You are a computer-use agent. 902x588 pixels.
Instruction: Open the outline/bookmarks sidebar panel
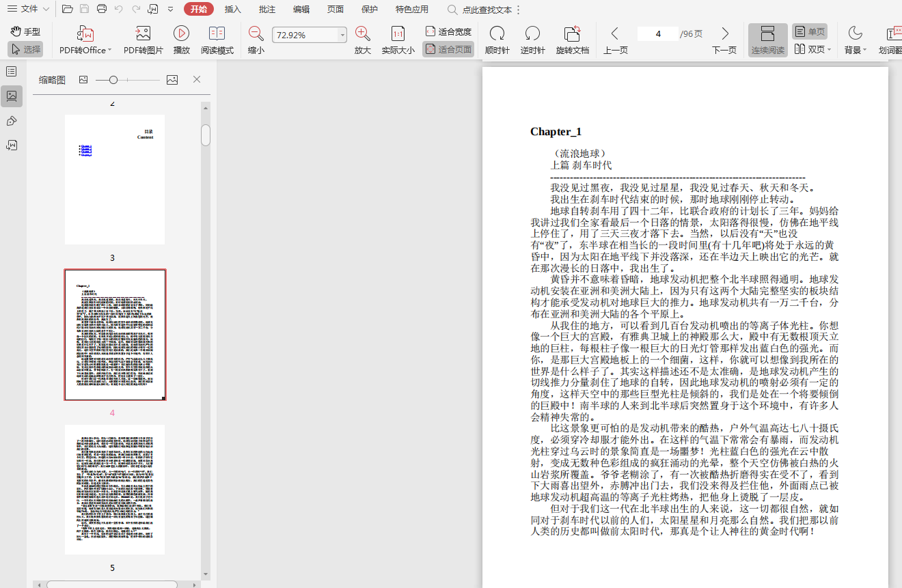pos(12,72)
